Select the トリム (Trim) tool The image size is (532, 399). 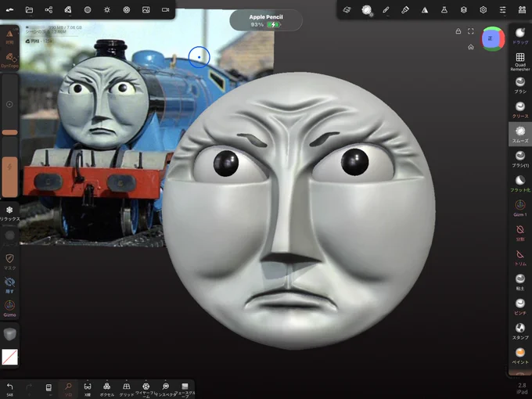520,257
